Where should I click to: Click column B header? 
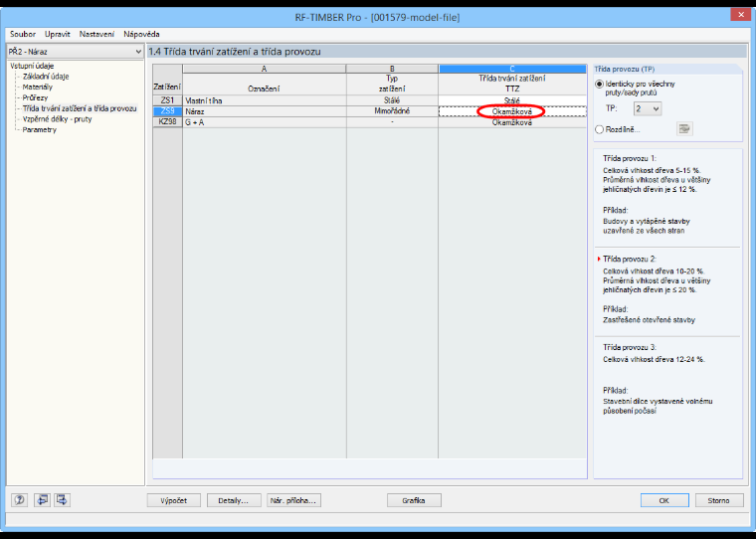coord(392,69)
